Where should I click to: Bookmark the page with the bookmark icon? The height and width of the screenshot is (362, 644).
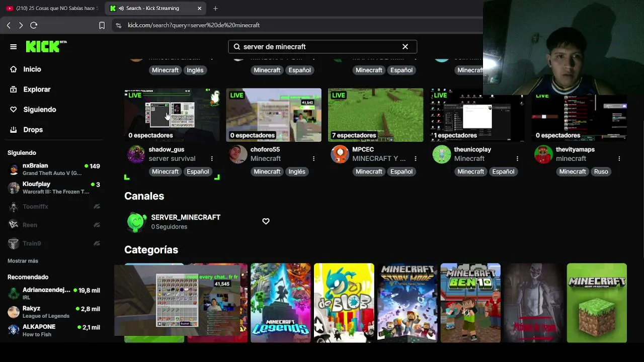tap(102, 25)
